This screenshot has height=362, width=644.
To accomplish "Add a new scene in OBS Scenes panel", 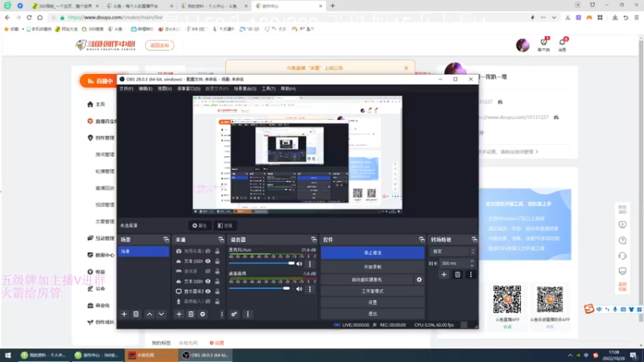I will tap(124, 314).
